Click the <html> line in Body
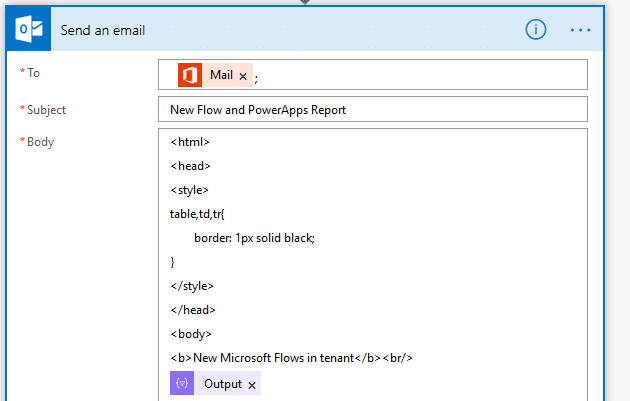Image resolution: width=630 pixels, height=401 pixels. pos(190,142)
